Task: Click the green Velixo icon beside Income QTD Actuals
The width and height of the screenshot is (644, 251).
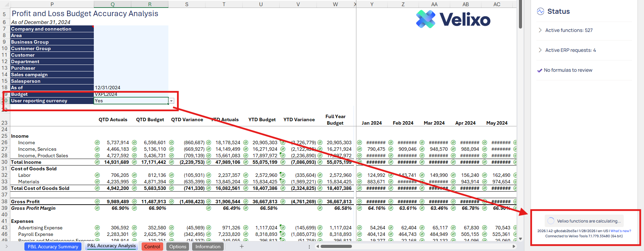Action: point(97,142)
